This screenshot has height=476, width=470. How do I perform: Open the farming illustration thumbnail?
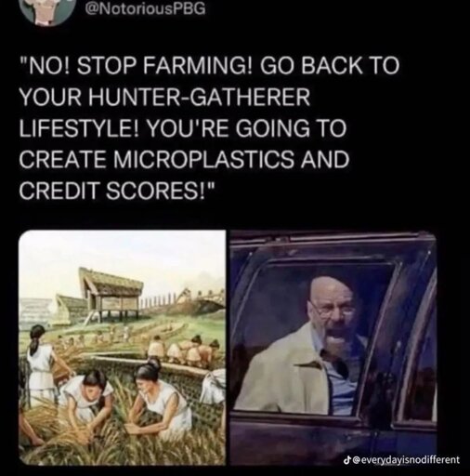(123, 347)
